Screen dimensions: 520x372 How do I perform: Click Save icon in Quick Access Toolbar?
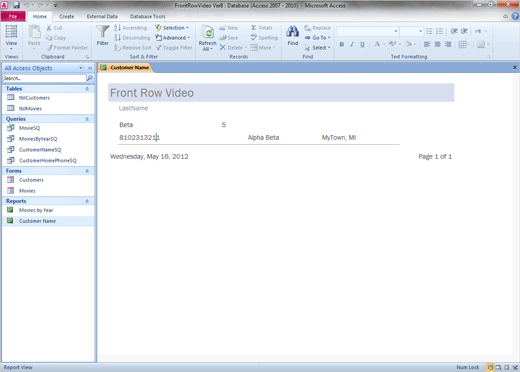click(x=16, y=5)
